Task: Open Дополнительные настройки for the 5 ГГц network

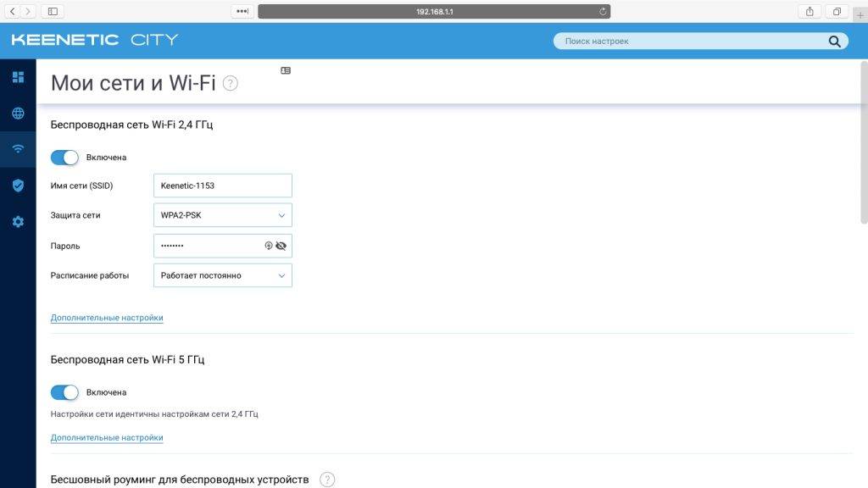Action: (x=107, y=438)
